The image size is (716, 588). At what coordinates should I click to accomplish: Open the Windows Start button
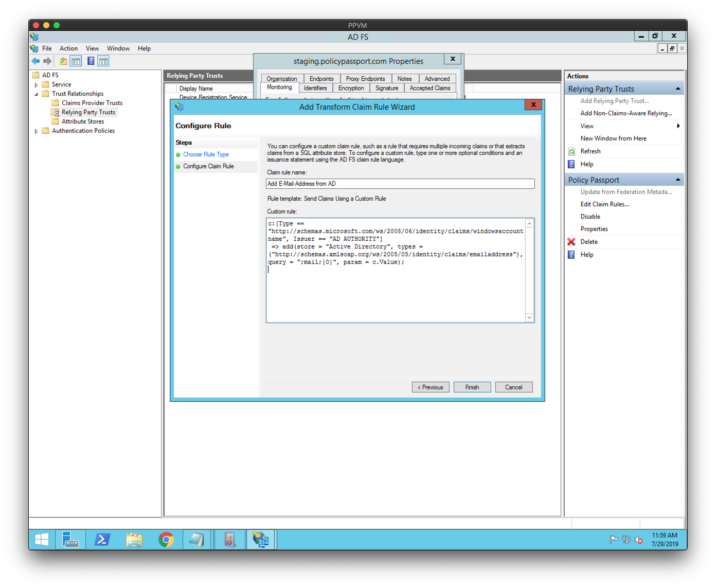pyautogui.click(x=42, y=540)
